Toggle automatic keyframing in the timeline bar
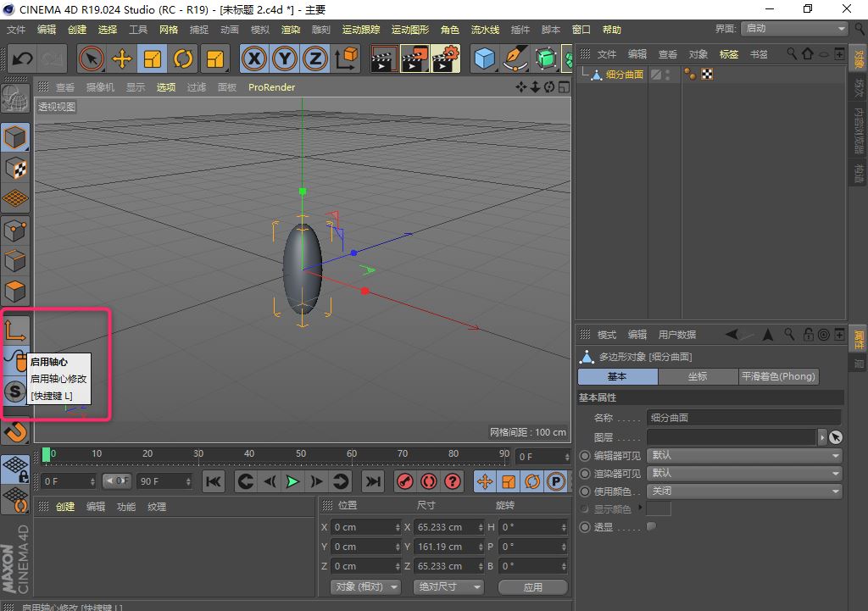Image resolution: width=868 pixels, height=611 pixels. pos(429,481)
